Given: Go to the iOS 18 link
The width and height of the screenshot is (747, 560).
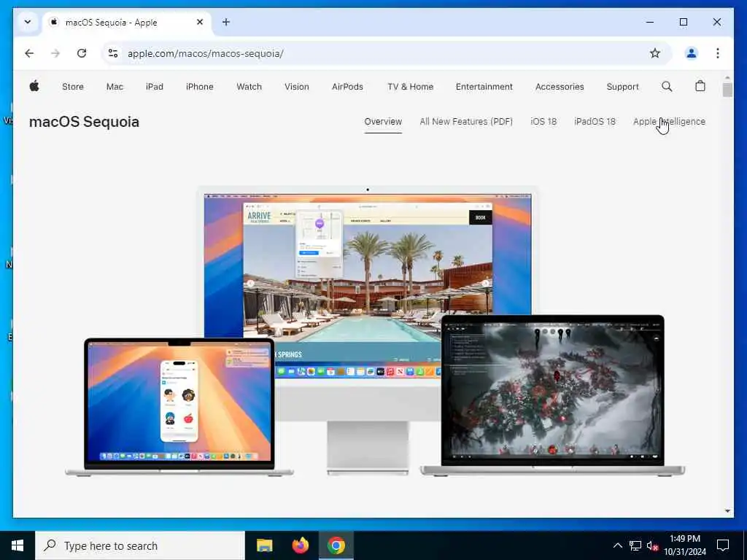Looking at the screenshot, I should tap(543, 122).
